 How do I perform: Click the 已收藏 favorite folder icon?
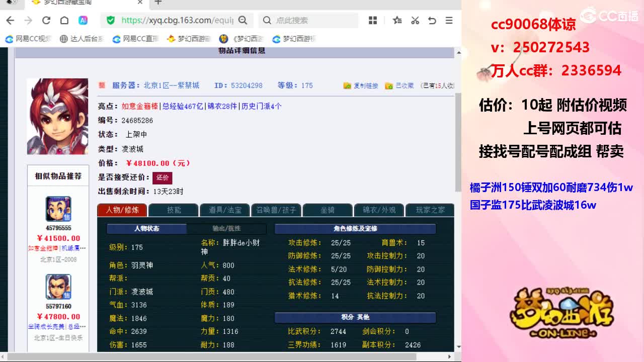(x=388, y=86)
